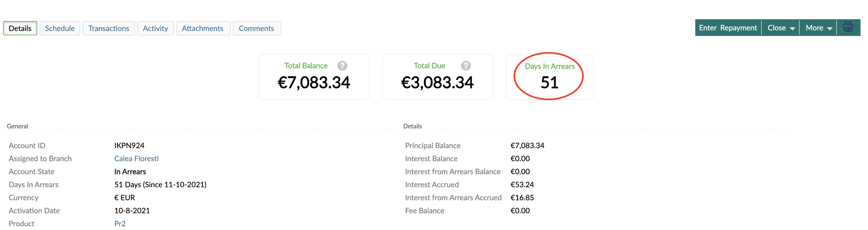The image size is (868, 230).
Task: Click help icon beside Total Balance
Action: (342, 66)
